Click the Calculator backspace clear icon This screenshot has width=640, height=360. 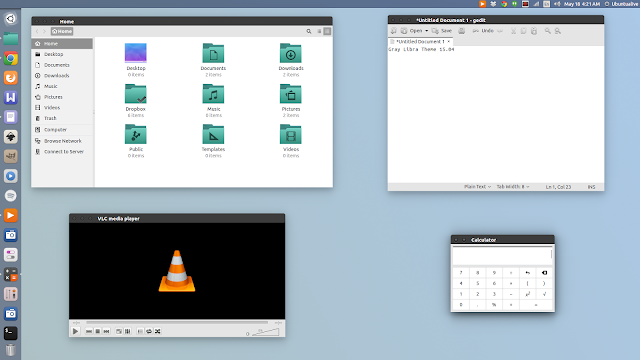click(x=544, y=273)
